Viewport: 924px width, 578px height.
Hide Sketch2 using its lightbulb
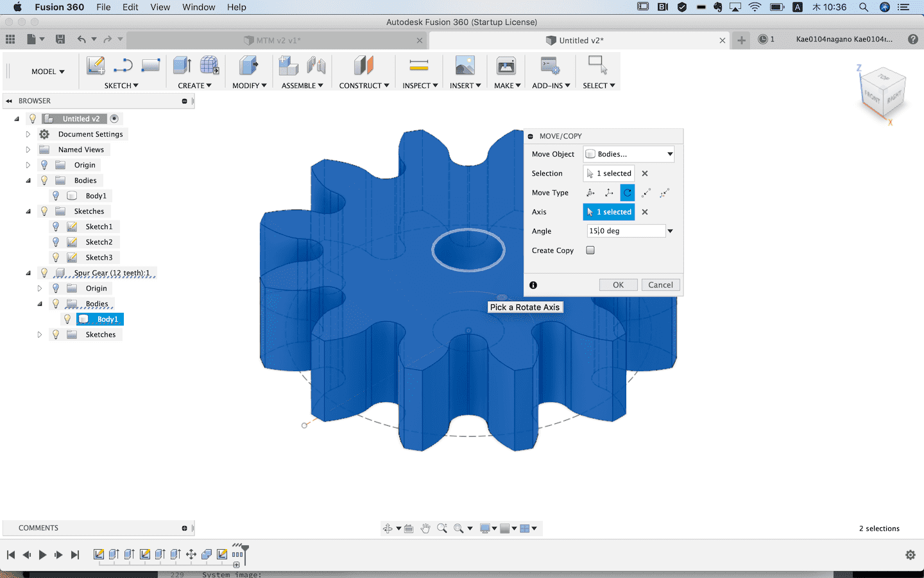click(56, 242)
